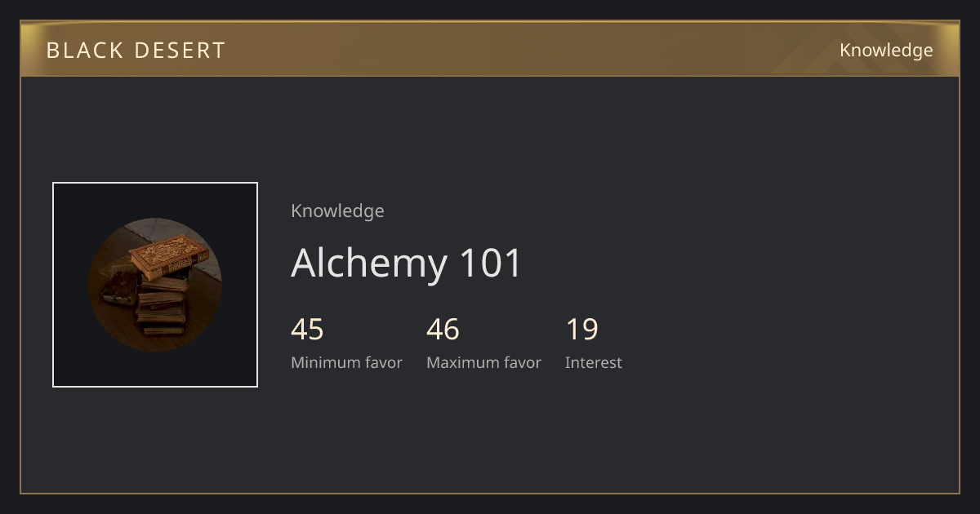The image size is (980, 514).
Task: Click the gold border of the card
Action: click(490, 493)
